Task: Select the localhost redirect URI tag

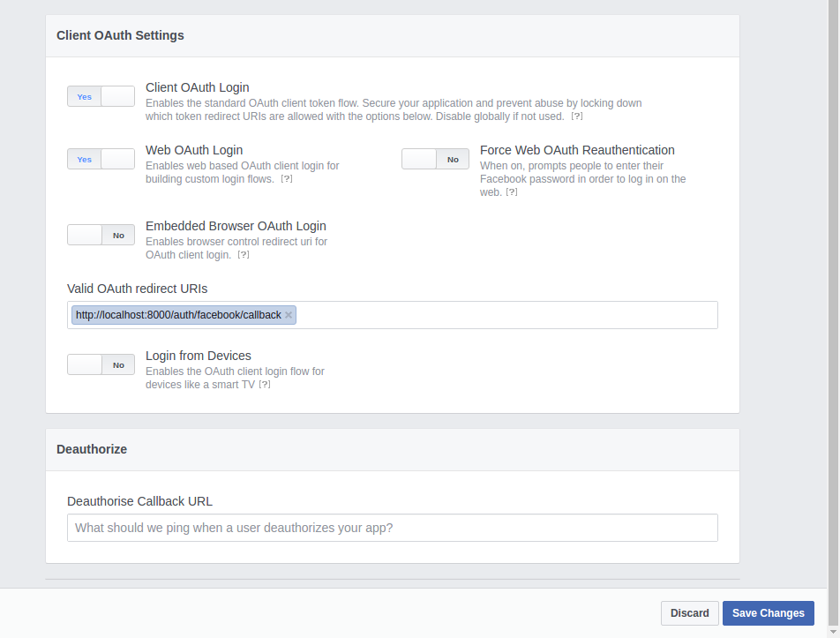Action: pyautogui.click(x=178, y=315)
